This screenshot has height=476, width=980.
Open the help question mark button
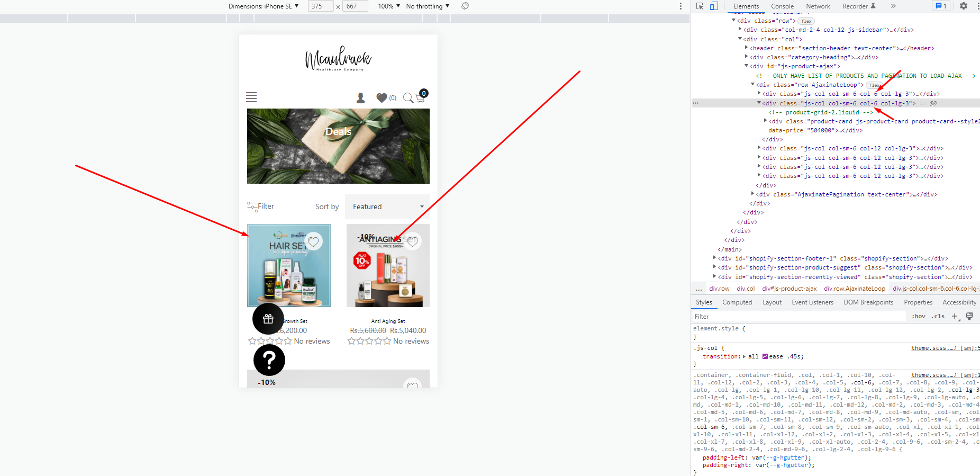click(269, 360)
